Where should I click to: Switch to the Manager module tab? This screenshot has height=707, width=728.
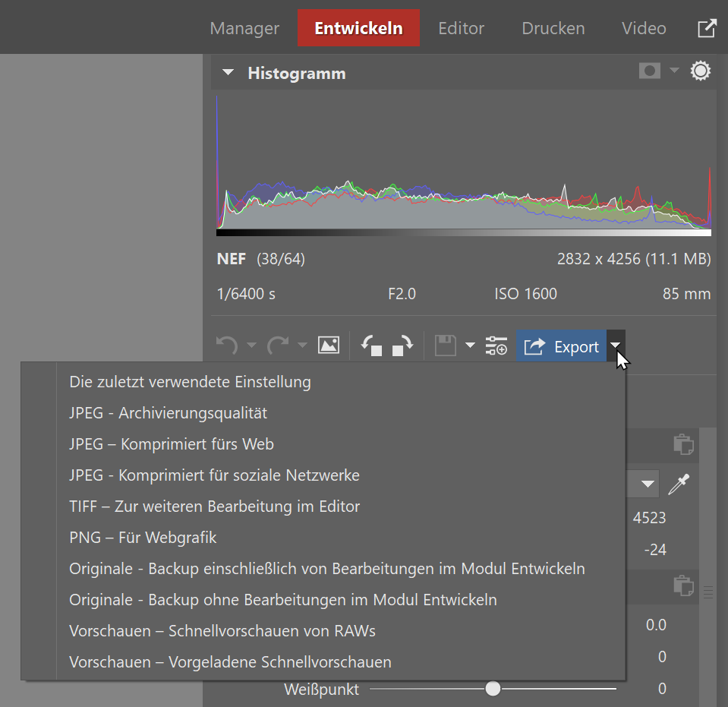pos(244,28)
